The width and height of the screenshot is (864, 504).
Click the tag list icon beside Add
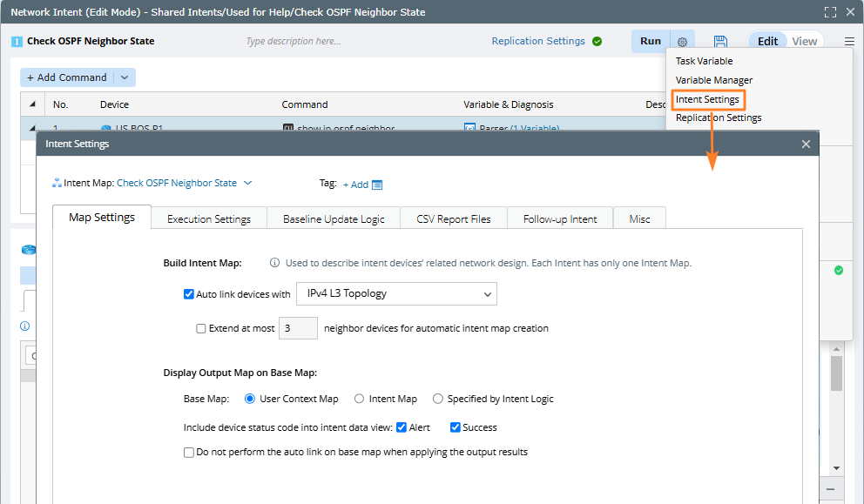[x=377, y=185]
